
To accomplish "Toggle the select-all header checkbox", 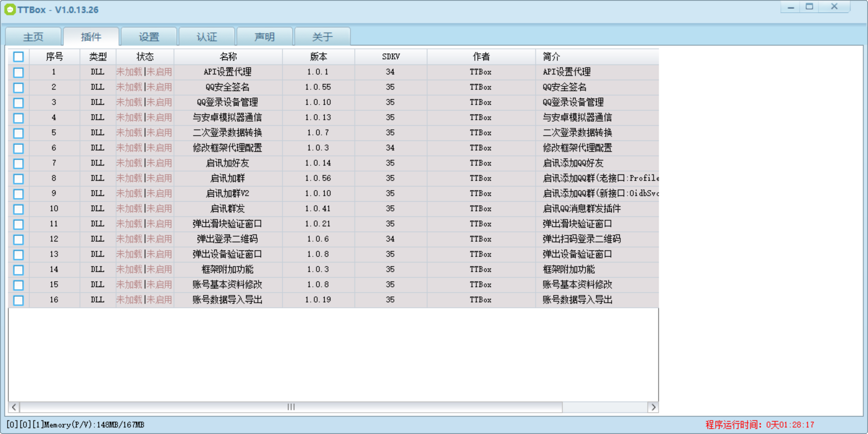I will (x=19, y=57).
